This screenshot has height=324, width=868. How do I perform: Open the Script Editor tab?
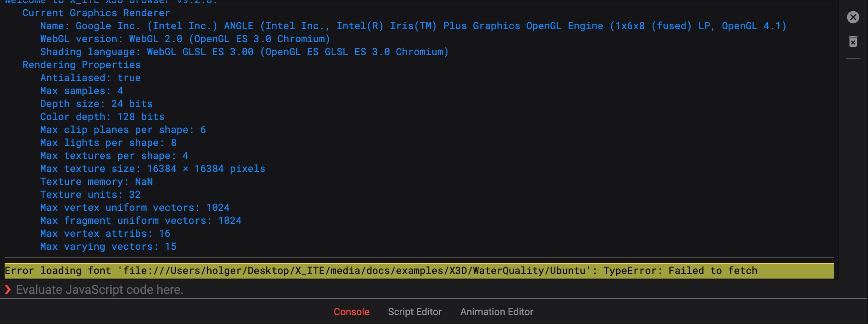(415, 312)
